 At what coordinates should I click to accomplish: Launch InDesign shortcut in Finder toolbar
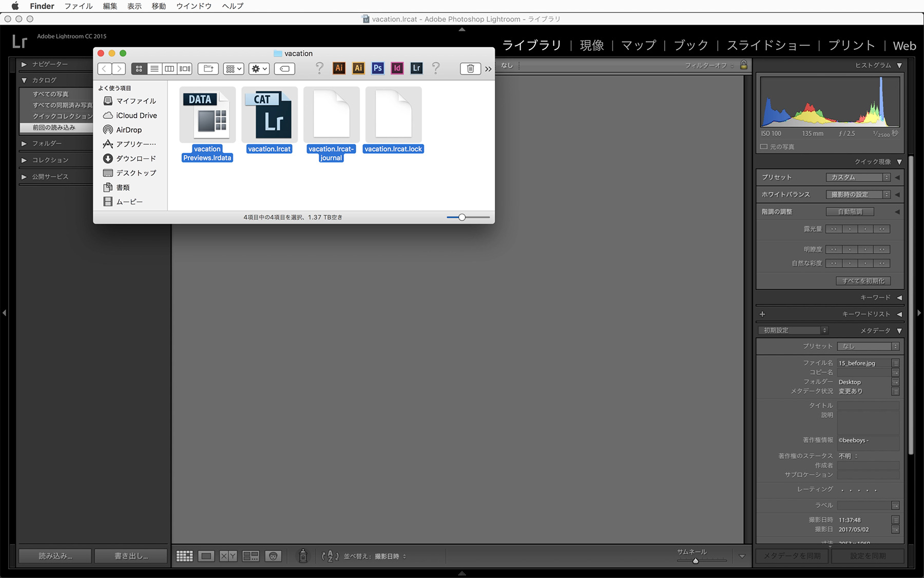397,68
